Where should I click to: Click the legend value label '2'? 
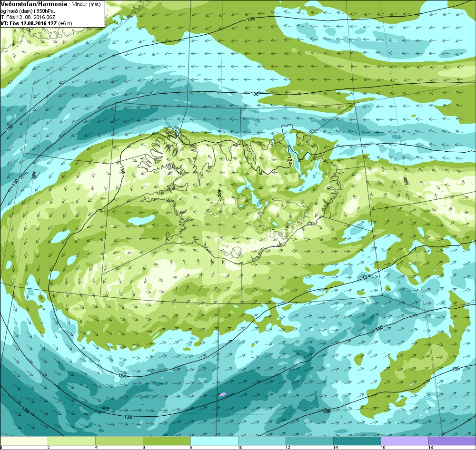(48, 448)
